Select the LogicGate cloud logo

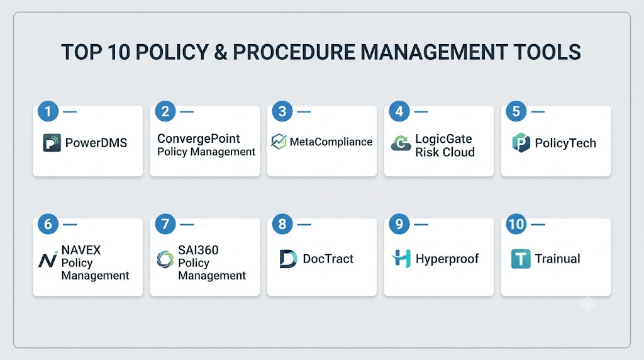[x=401, y=143]
